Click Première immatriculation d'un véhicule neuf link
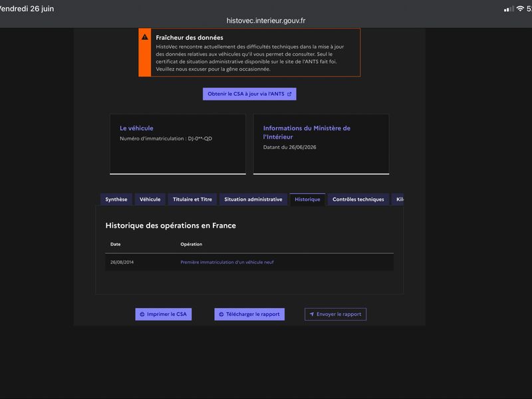 click(x=227, y=262)
